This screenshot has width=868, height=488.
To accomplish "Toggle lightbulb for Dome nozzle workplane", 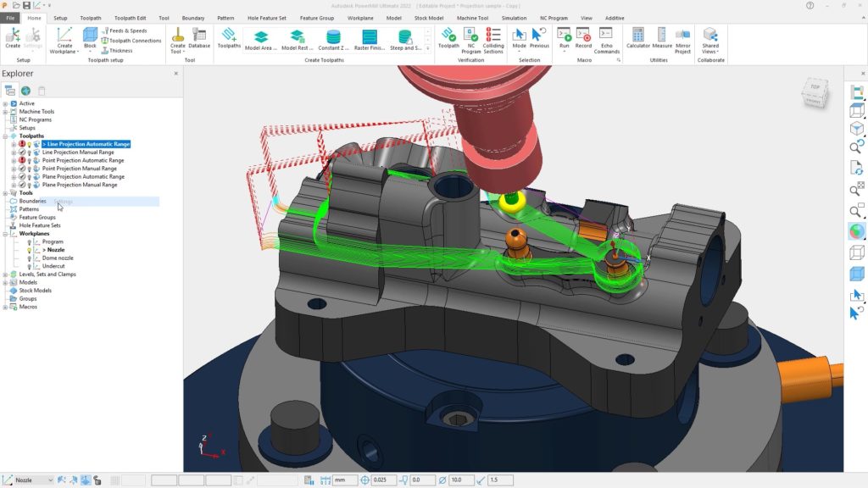I will (x=30, y=258).
